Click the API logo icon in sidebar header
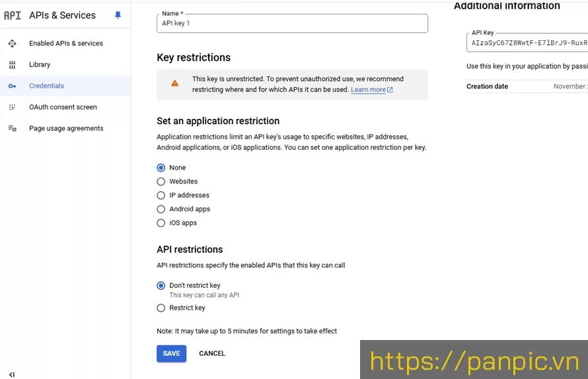The width and height of the screenshot is (588, 379). (13, 15)
